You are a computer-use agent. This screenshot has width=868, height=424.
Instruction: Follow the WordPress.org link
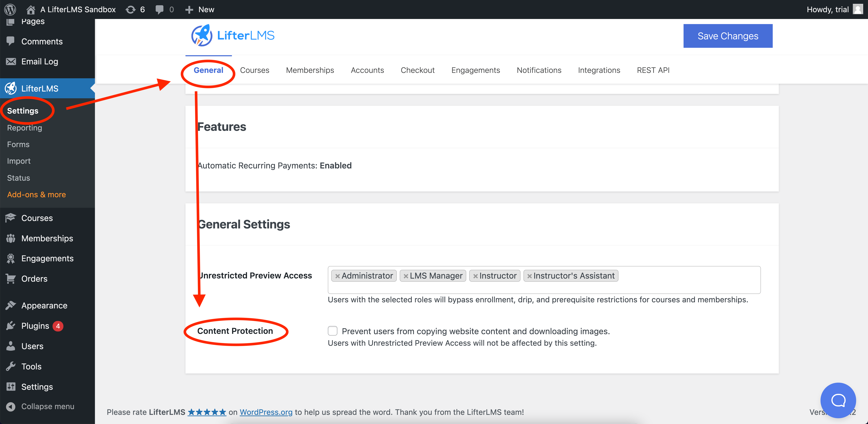[x=266, y=412]
